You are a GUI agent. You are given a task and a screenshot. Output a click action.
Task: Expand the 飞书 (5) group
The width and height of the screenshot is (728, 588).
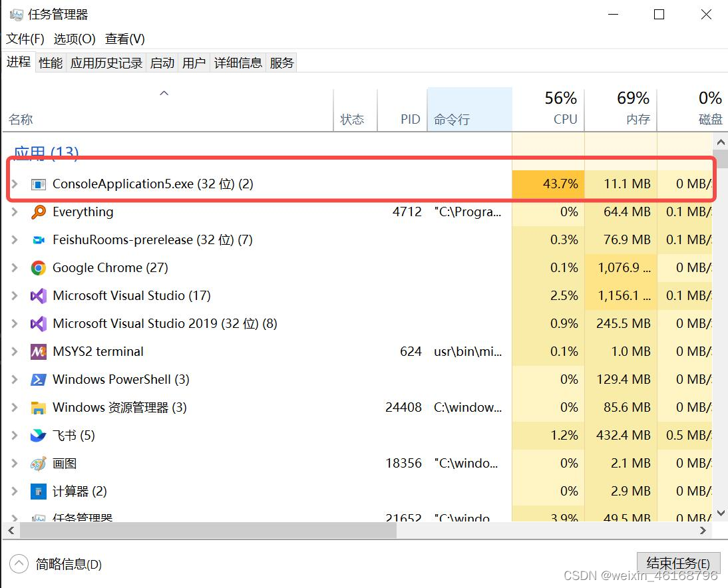pos(15,435)
